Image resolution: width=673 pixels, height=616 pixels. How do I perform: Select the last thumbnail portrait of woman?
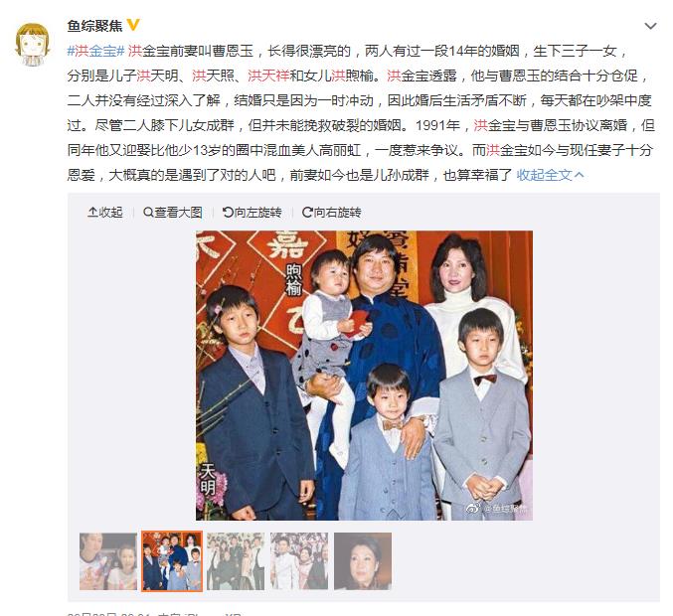pos(363,561)
